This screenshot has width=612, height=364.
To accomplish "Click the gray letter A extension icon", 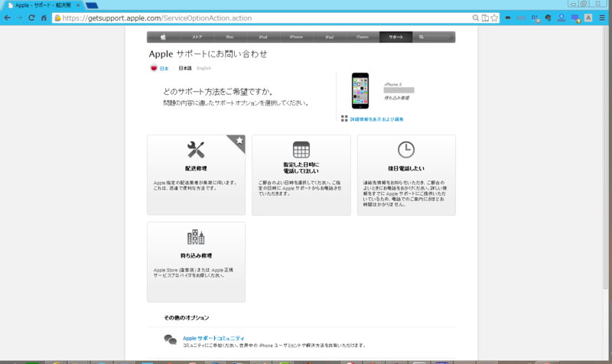I will (x=588, y=18).
